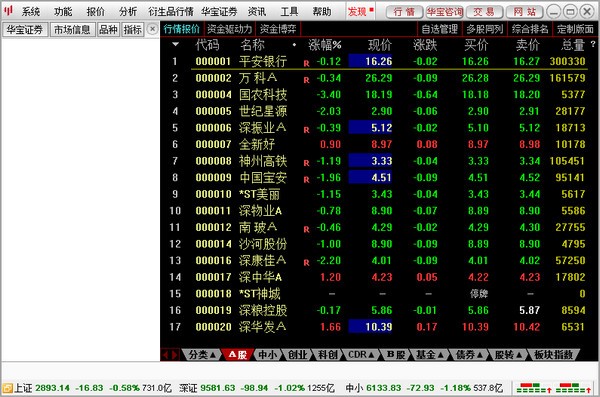Click the red right arrow in bottom tab bar

[x=174, y=355]
